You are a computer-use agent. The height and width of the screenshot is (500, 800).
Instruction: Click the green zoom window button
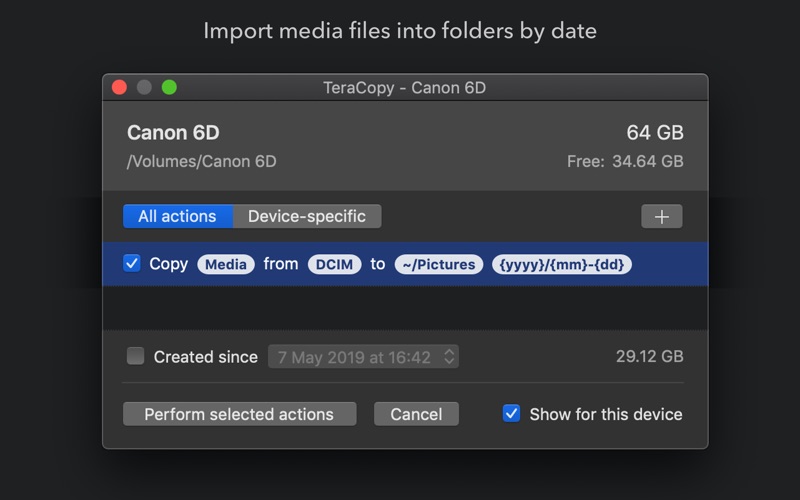pos(169,87)
